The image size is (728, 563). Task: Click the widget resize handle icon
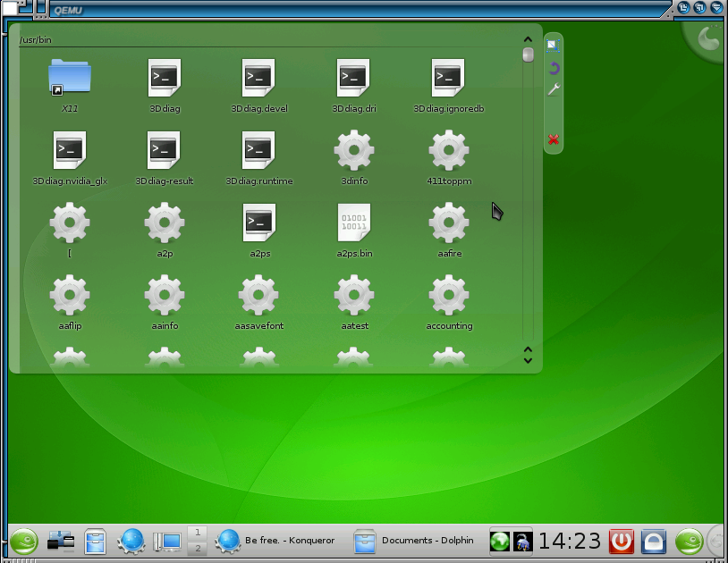click(x=553, y=46)
